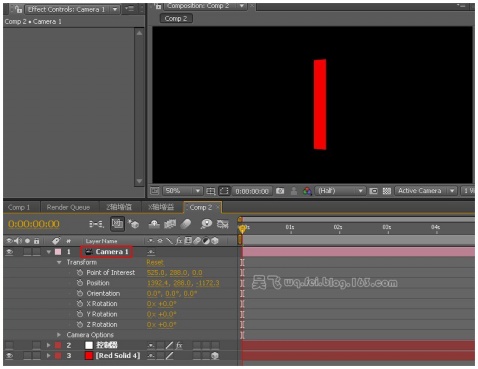Viewport: 478px width, 369px height.
Task: Collapse Camera 1 layer triangle
Action: tap(49, 252)
